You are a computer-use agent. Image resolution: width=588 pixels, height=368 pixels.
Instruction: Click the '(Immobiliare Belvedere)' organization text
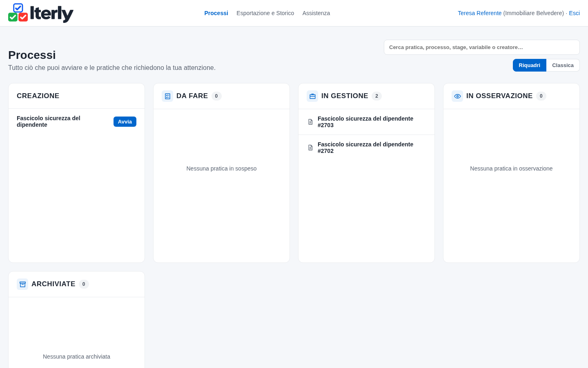[533, 13]
